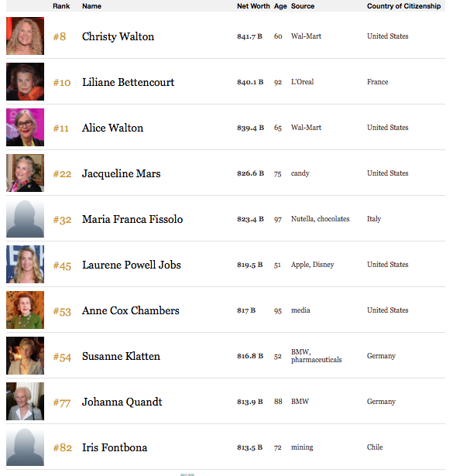This screenshot has height=476, width=453.
Task: Click the Source column header
Action: pos(303,6)
